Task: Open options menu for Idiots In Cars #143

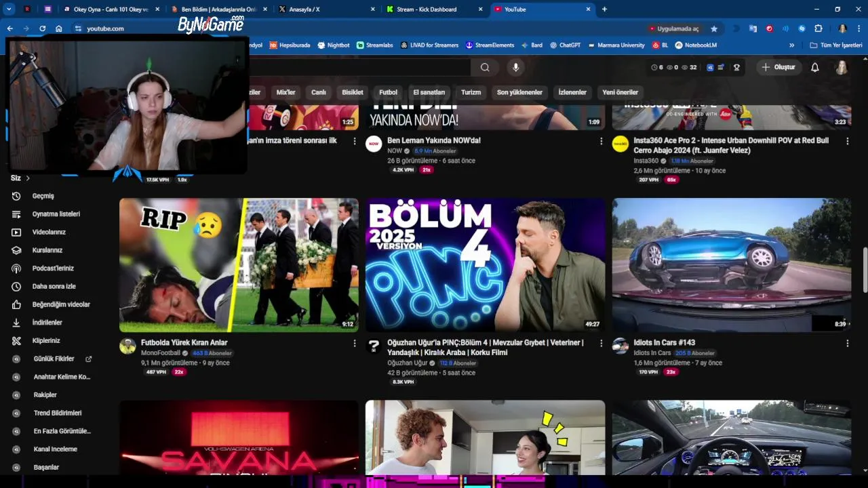Action: pyautogui.click(x=847, y=344)
